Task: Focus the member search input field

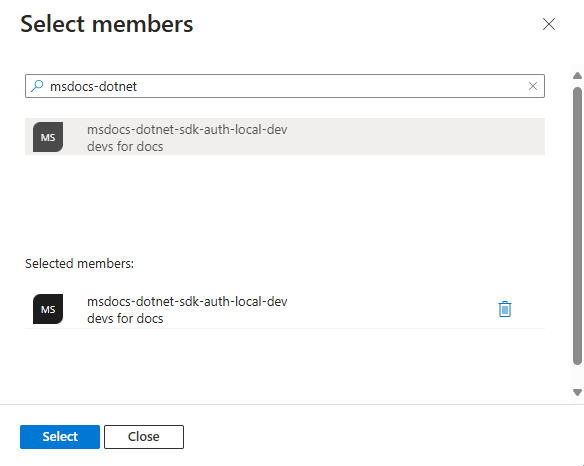Action: click(285, 86)
